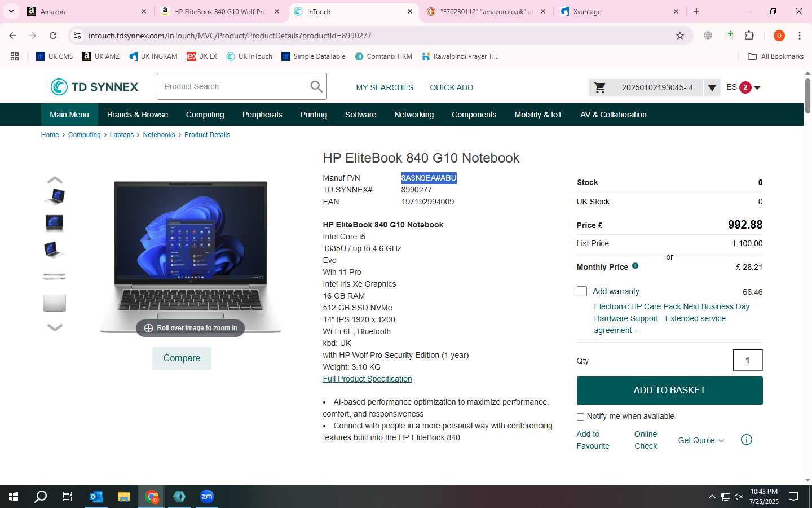
Task: Select the first laptop thumbnail image
Action: click(x=55, y=196)
